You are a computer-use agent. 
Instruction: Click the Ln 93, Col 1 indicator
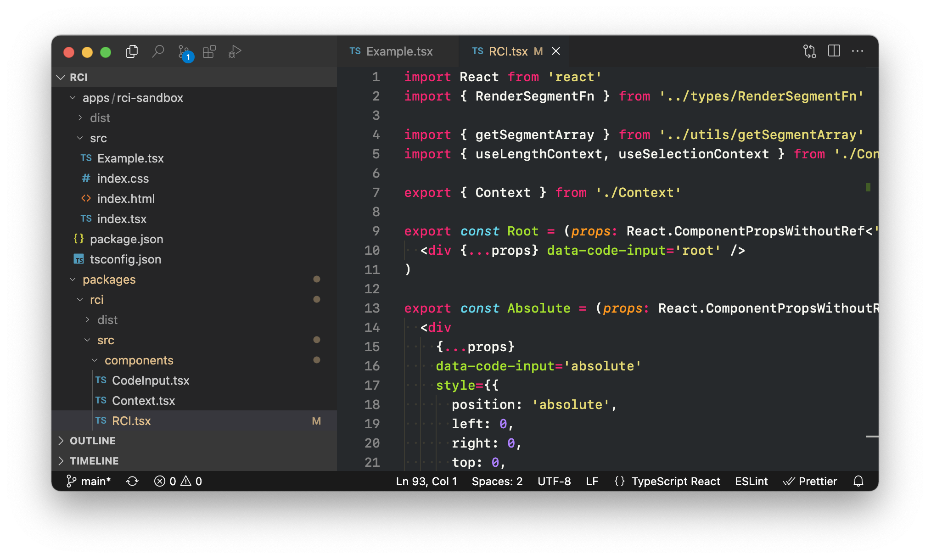click(x=426, y=481)
